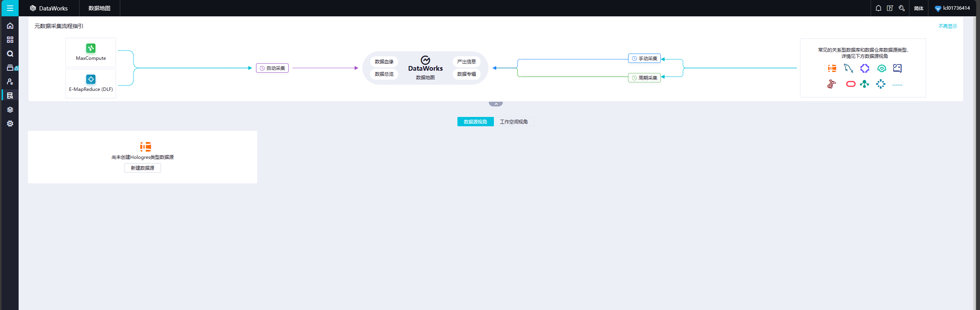Open the hamburger menu in the top-left
The height and width of the screenshot is (310, 980).
click(10, 8)
